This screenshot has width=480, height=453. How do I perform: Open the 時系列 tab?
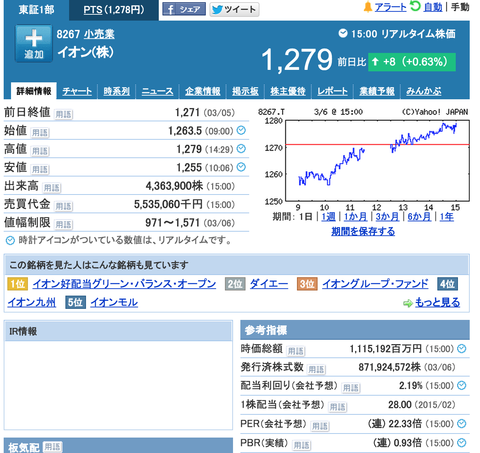click(x=117, y=91)
